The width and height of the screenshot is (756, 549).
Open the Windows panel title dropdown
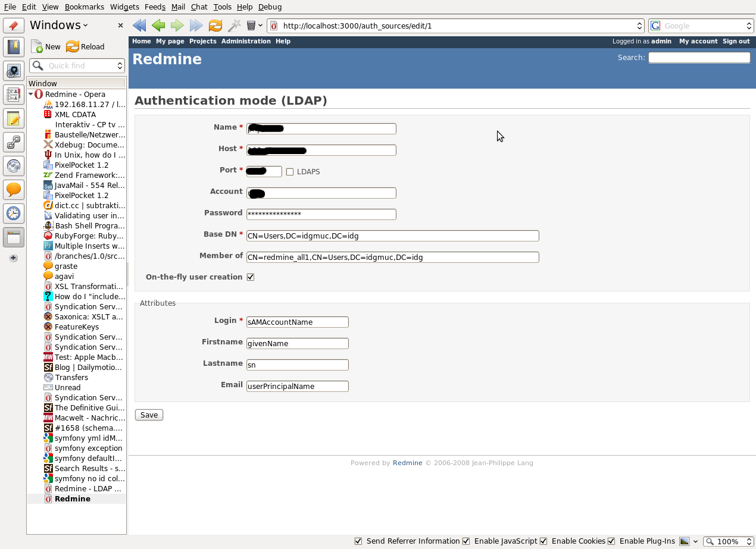tap(85, 26)
